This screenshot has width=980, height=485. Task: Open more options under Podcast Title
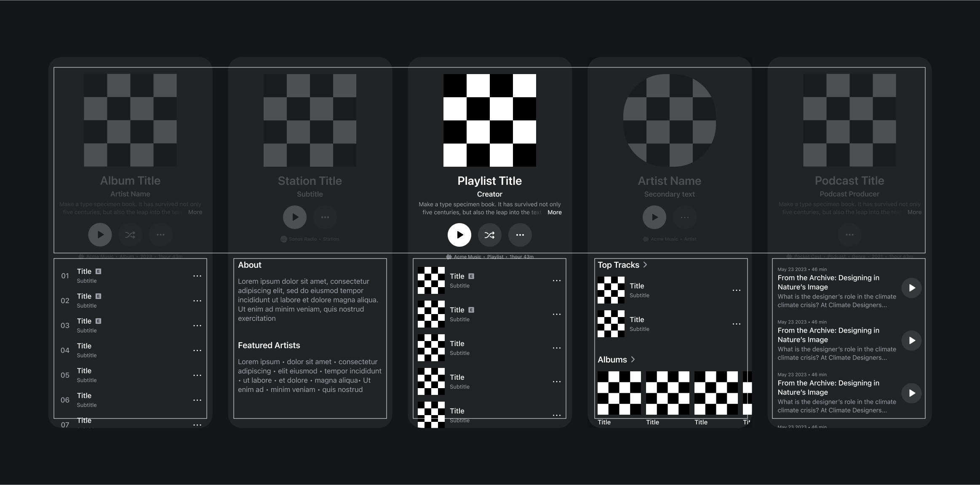click(x=849, y=235)
